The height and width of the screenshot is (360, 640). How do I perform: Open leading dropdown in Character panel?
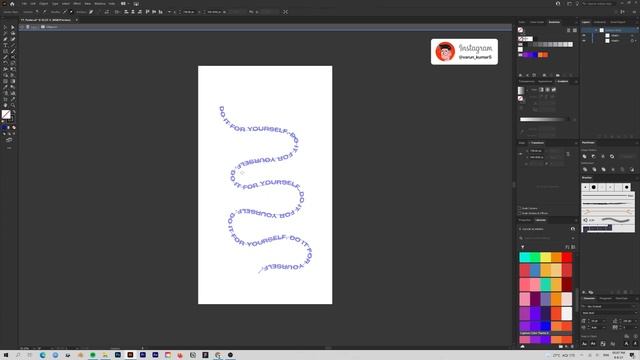pyautogui.click(x=636, y=321)
